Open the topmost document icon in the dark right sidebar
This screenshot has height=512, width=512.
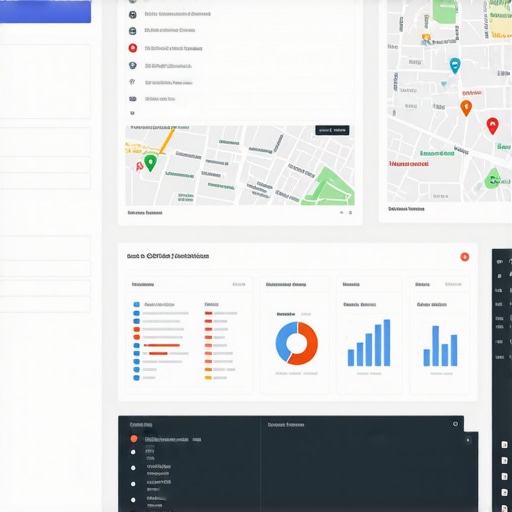(x=504, y=445)
